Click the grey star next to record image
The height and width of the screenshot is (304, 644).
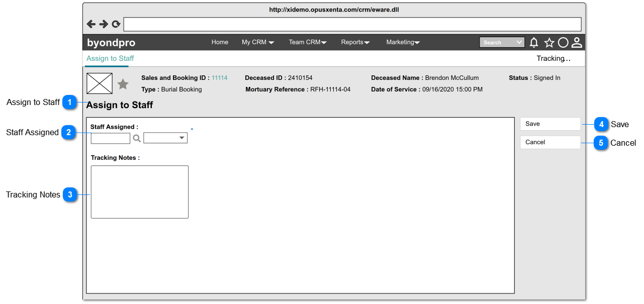click(x=123, y=84)
